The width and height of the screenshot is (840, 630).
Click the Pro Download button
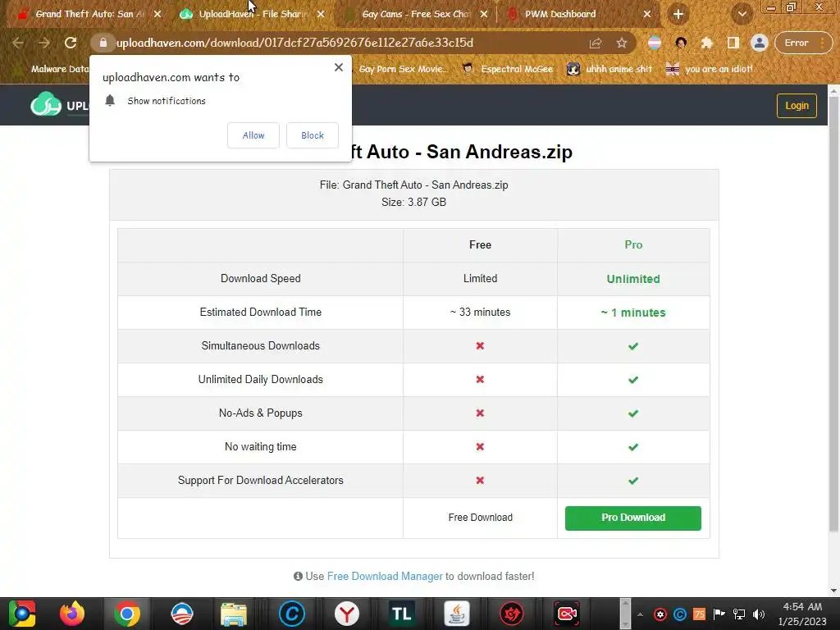click(x=632, y=518)
